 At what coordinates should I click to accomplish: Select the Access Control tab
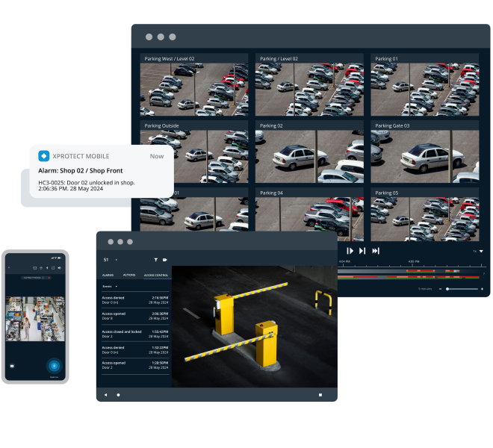point(156,275)
